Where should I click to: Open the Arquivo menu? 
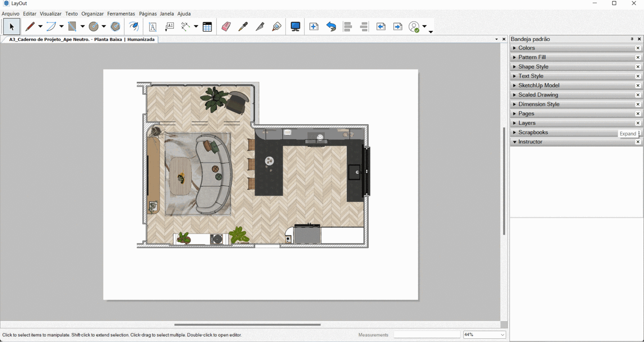10,14
